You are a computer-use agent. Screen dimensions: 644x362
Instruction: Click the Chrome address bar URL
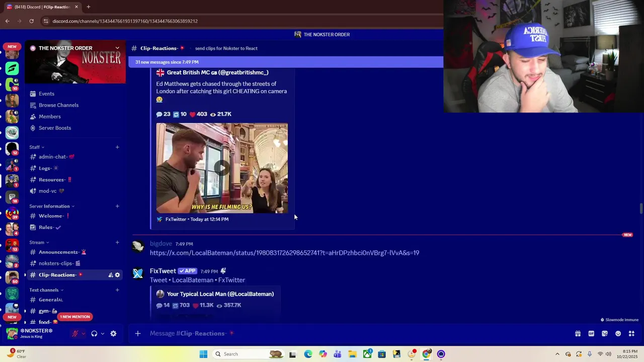(x=125, y=21)
